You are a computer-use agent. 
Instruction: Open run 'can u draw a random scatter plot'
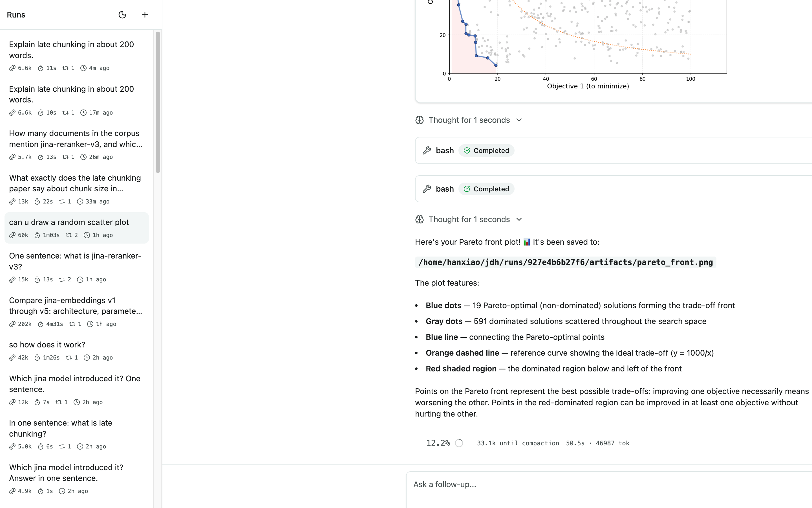[76, 228]
